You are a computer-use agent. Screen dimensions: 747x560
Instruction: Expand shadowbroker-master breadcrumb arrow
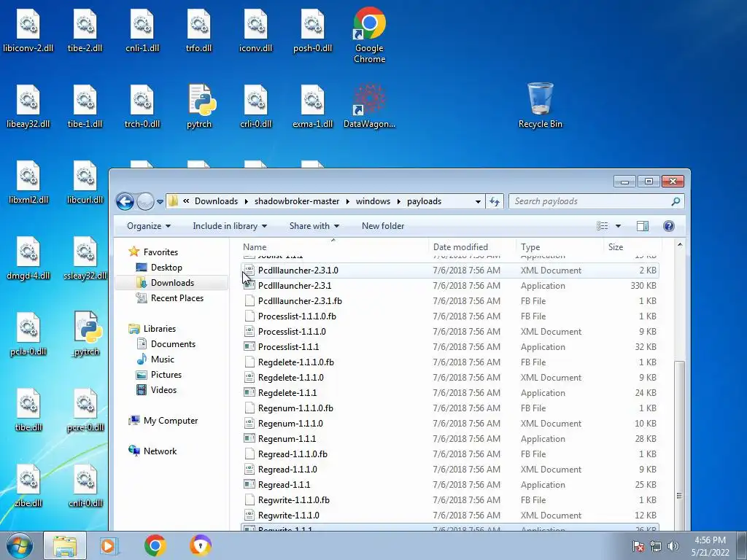click(x=348, y=201)
